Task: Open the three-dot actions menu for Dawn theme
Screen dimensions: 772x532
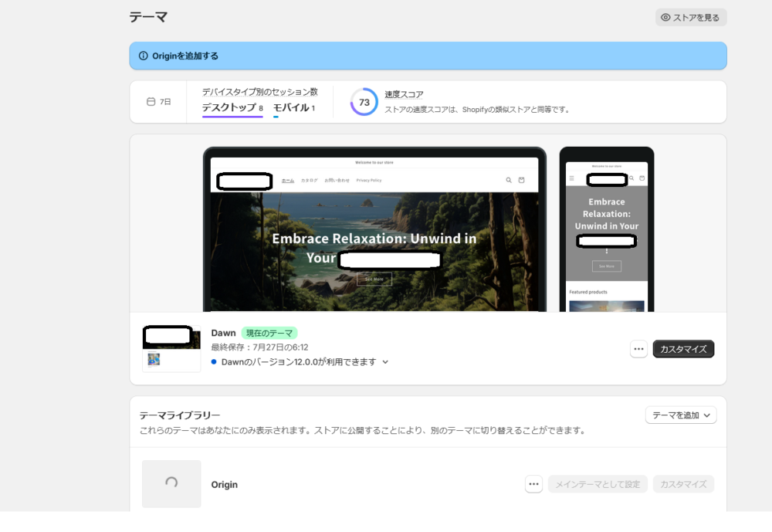Action: [x=638, y=349]
